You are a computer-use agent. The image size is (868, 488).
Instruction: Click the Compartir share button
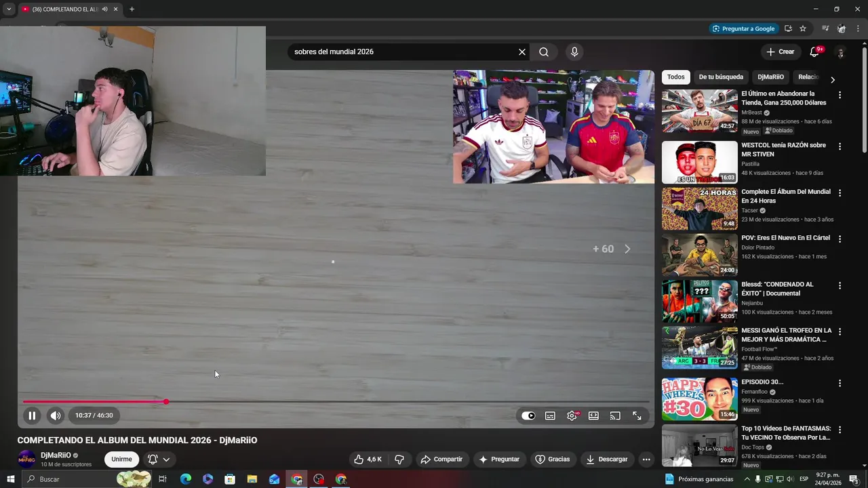441,460
